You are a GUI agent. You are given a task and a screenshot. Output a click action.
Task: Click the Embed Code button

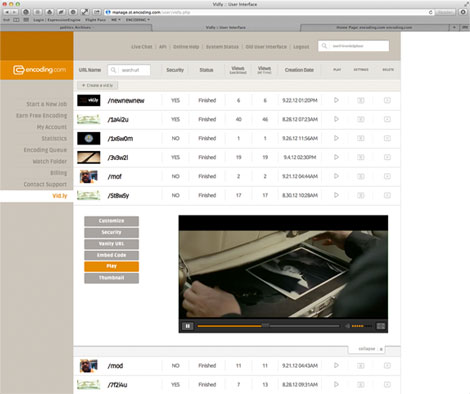pos(111,255)
